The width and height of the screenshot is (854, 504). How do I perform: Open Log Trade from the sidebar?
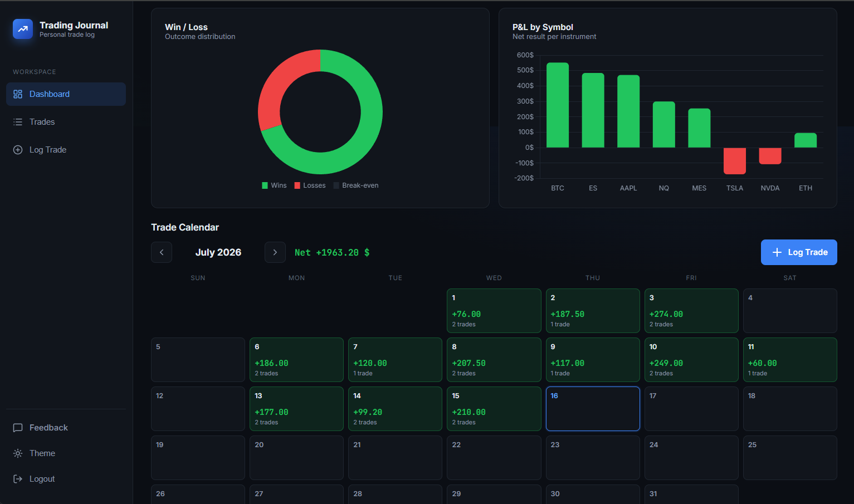pyautogui.click(x=66, y=150)
